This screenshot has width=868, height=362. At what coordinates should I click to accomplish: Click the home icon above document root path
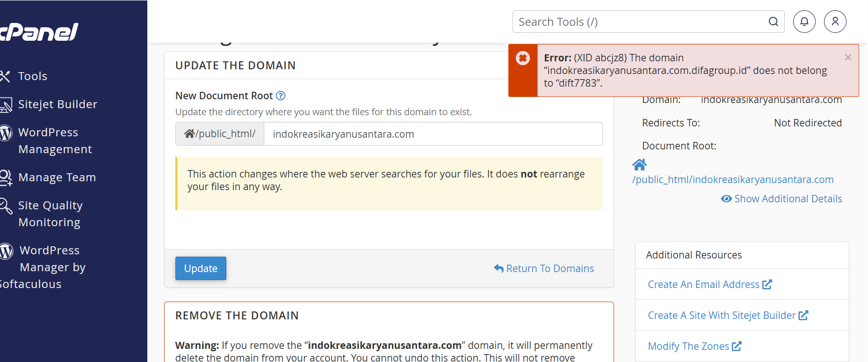(639, 165)
